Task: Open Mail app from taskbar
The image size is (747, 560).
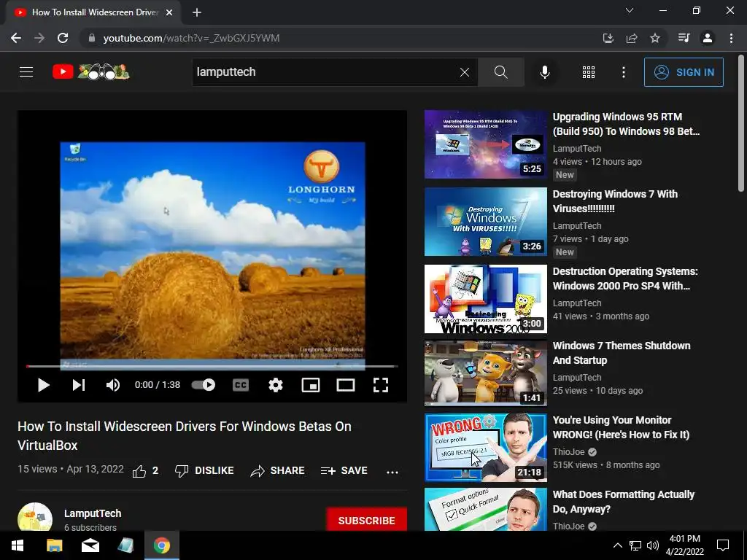Action: (90, 545)
